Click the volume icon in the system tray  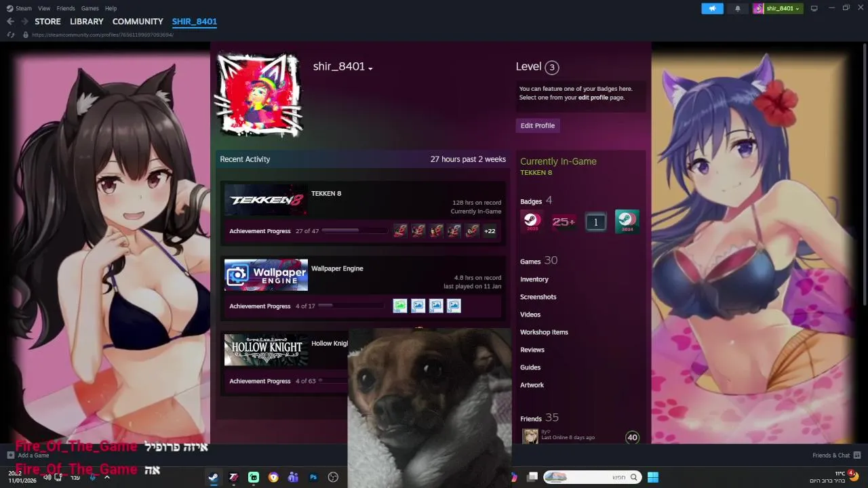47,477
